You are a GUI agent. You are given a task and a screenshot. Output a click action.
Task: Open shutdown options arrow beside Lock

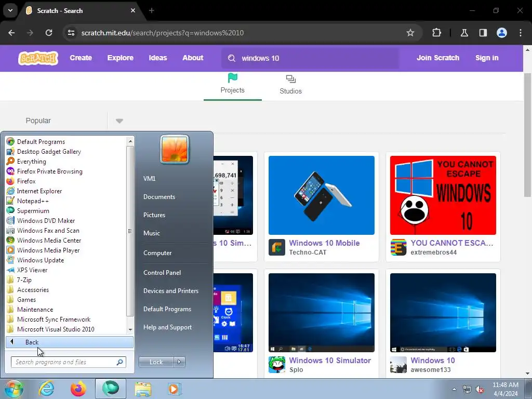pyautogui.click(x=179, y=362)
